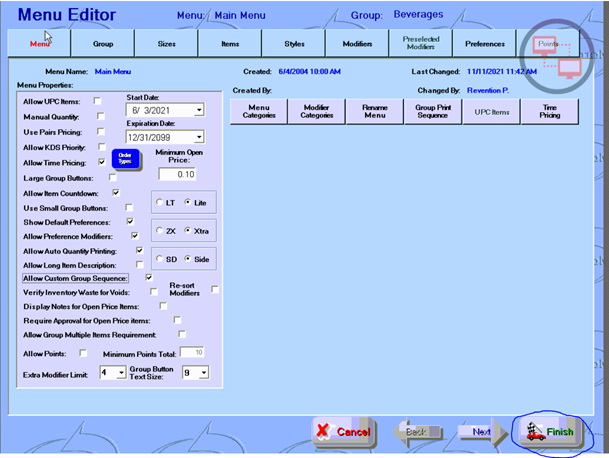Select the SD radio option

click(159, 259)
